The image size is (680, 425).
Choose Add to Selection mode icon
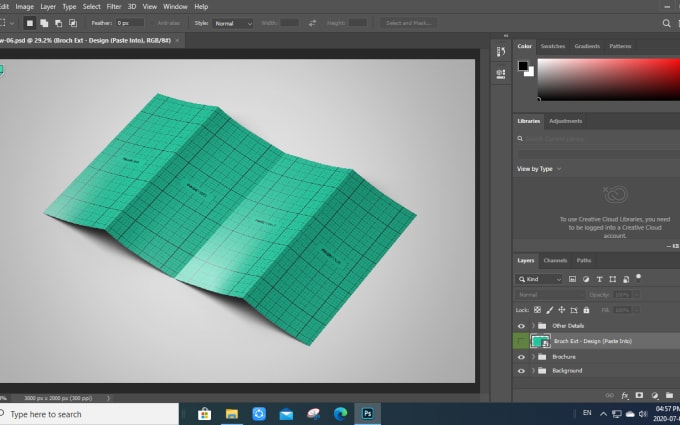[x=44, y=23]
